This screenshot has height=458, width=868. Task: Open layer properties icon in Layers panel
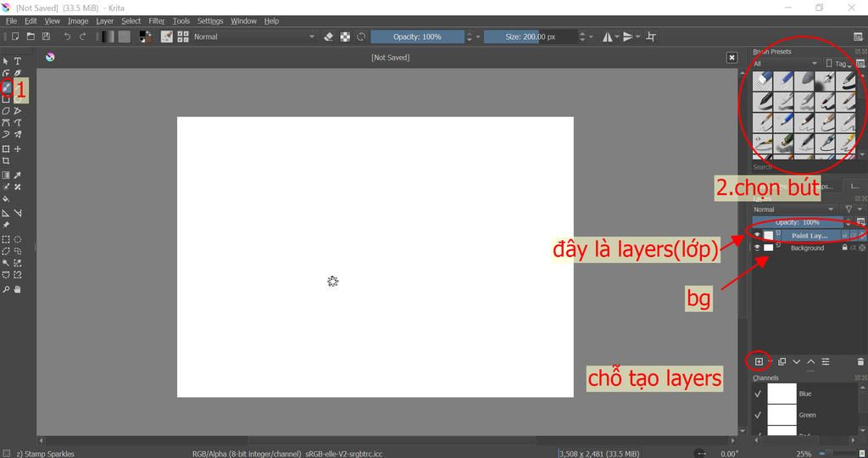coord(826,361)
